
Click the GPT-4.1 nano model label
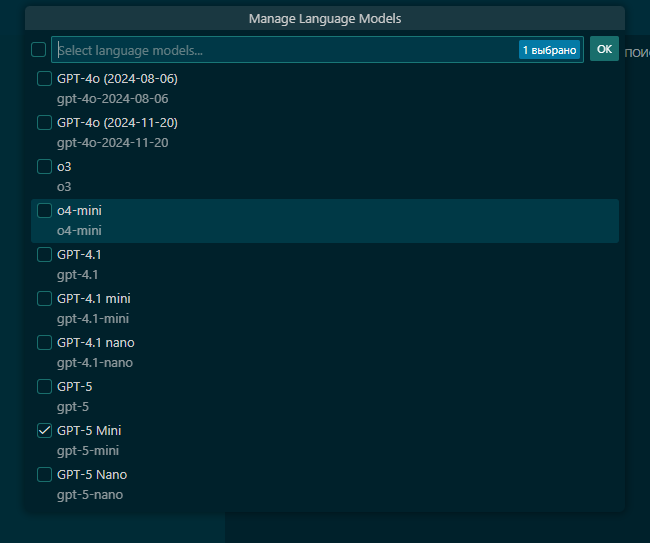[95, 343]
